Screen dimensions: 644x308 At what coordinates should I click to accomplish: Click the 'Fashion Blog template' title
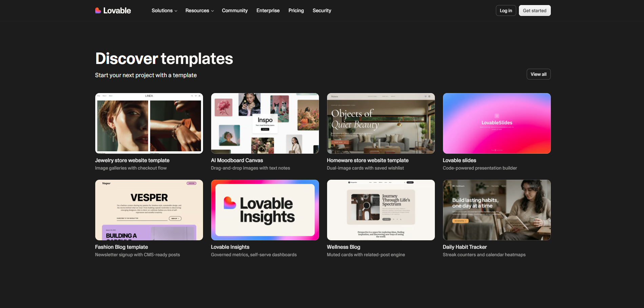[122, 247]
